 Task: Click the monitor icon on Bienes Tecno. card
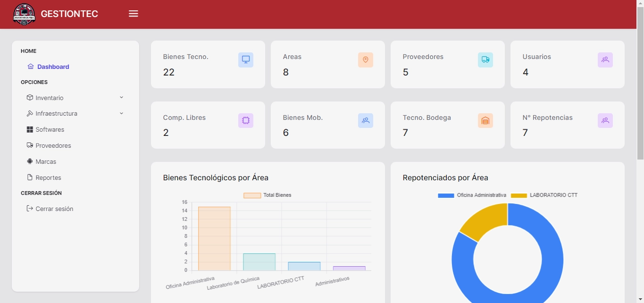tap(246, 60)
